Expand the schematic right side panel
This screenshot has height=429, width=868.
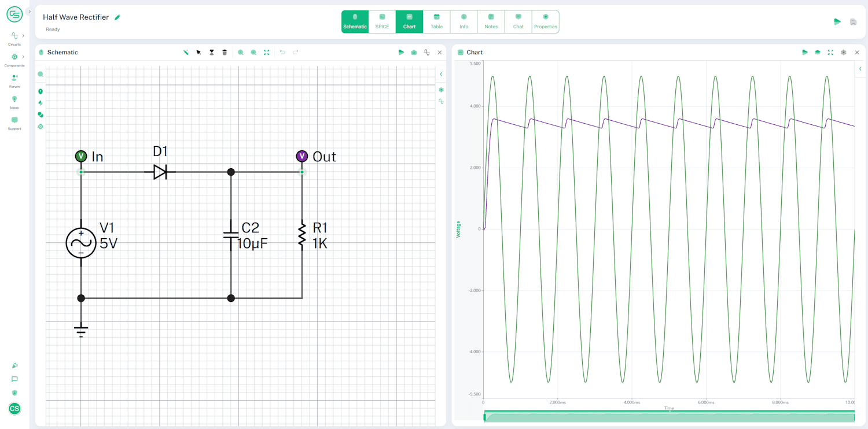tap(441, 74)
